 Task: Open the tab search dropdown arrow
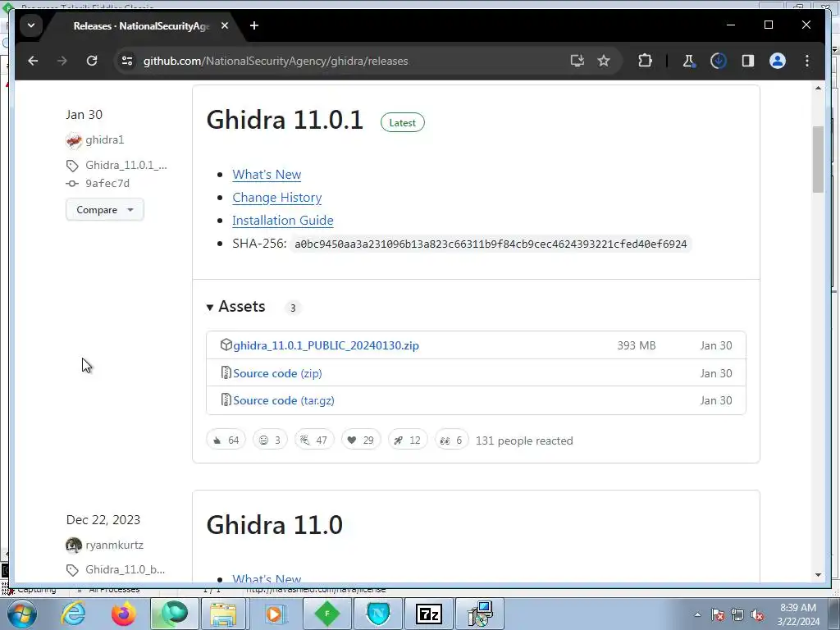click(x=31, y=25)
